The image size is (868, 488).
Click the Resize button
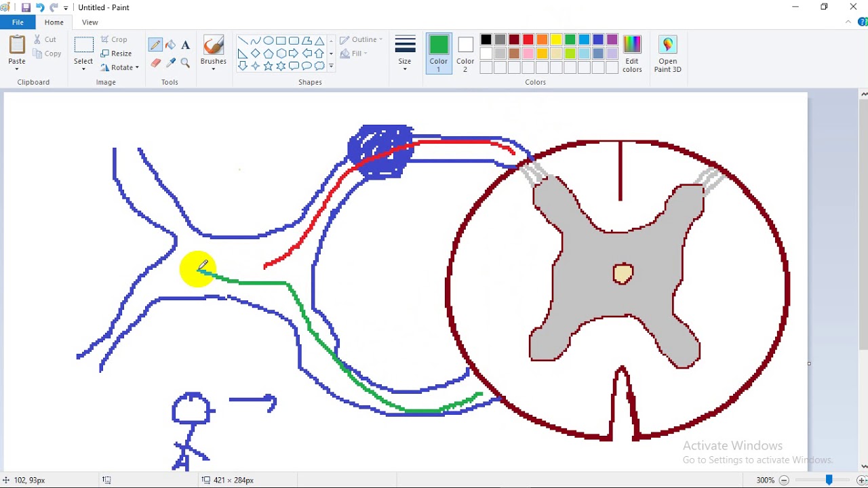[x=116, y=54]
